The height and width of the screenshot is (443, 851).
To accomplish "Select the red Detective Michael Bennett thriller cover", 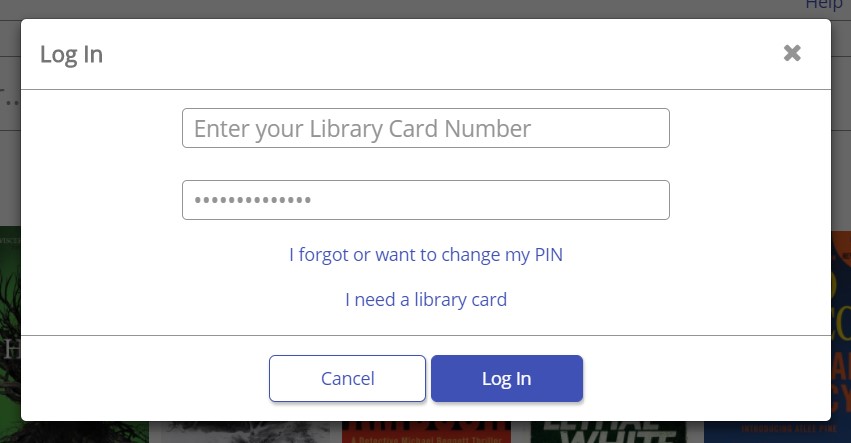I will [426, 432].
